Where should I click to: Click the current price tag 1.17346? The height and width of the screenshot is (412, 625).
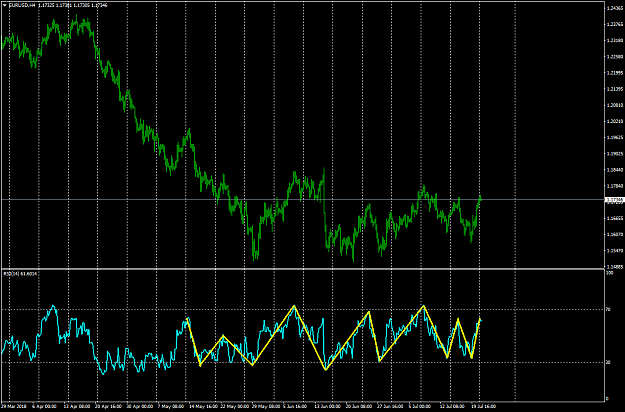point(614,199)
